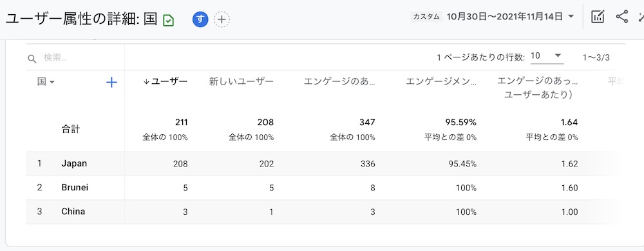
Task: Click the share report icon
Action: [622, 17]
